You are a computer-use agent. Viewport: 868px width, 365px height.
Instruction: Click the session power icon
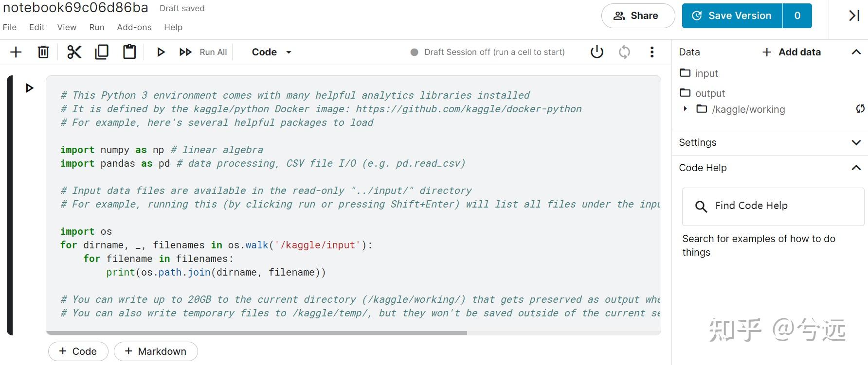[x=597, y=52]
